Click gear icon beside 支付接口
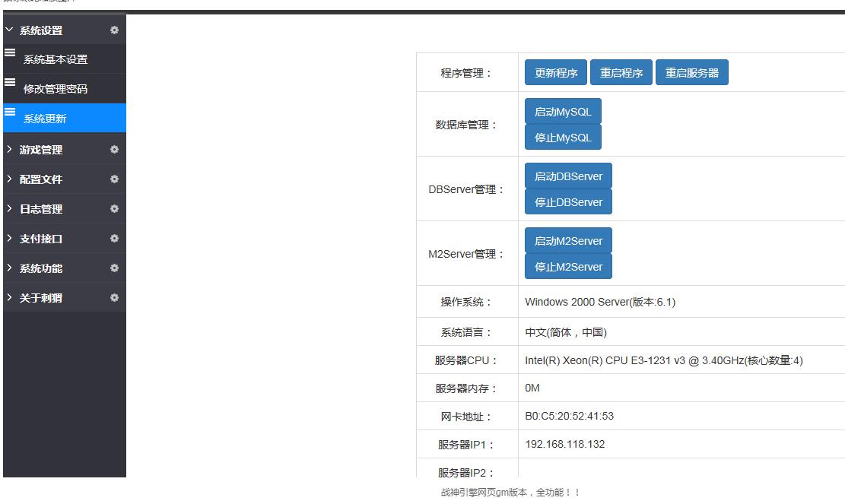Screen dimensions: 845x504 pos(114,239)
